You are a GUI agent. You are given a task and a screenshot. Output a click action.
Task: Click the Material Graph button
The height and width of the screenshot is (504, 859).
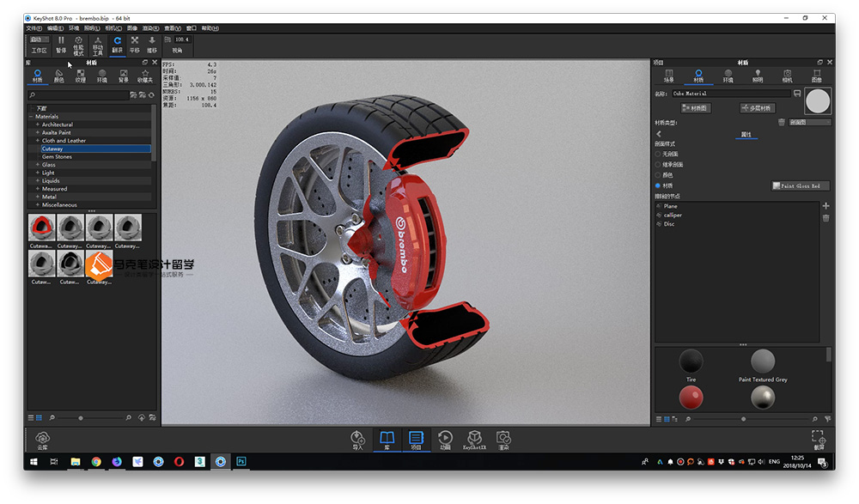point(696,108)
